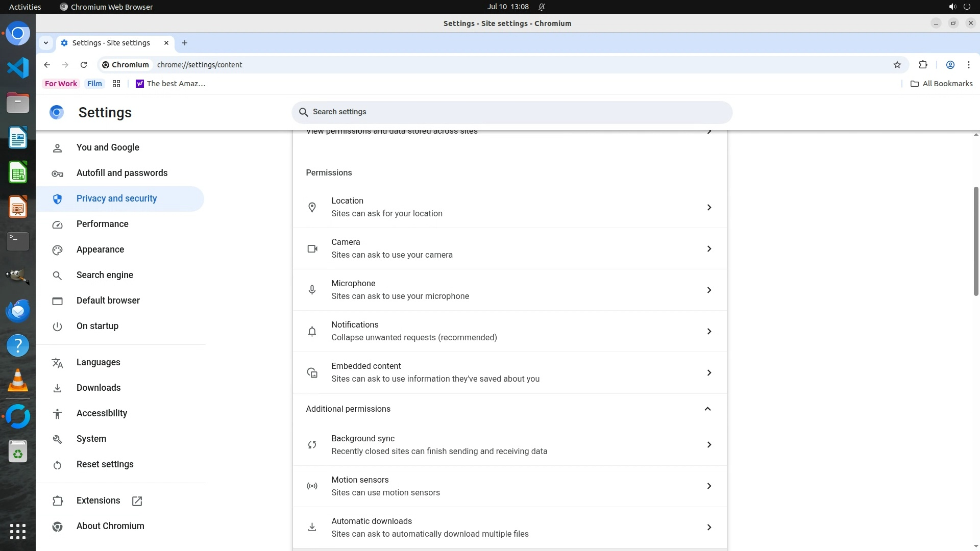Image resolution: width=980 pixels, height=551 pixels.
Task: Open the bookmark apps grid icon
Action: [x=116, y=84]
